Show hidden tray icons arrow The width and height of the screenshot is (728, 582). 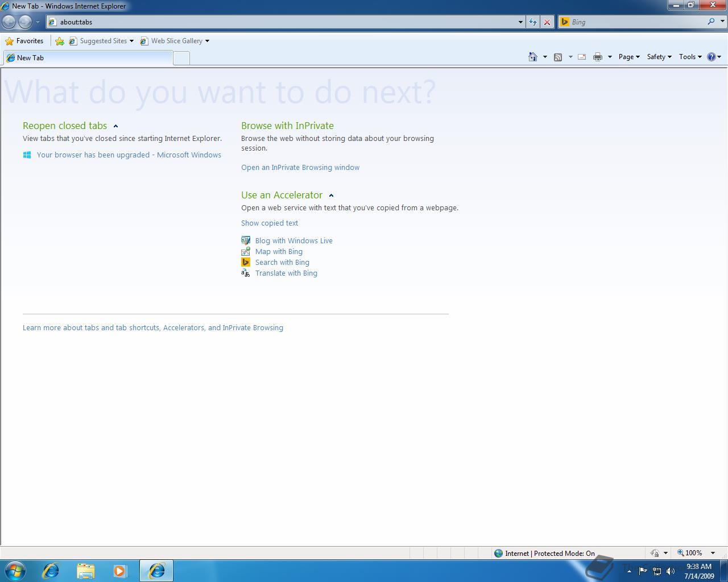click(x=629, y=571)
